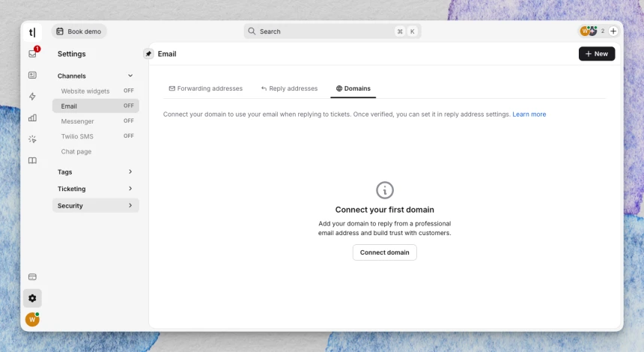This screenshot has width=644, height=352.
Task: Open the contacts card icon in sidebar
Action: (x=32, y=75)
